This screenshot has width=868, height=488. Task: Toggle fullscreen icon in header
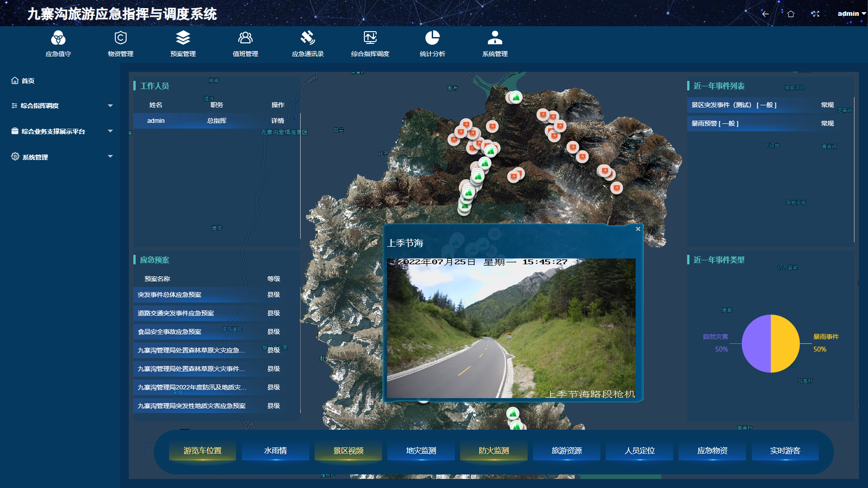pos(815,14)
